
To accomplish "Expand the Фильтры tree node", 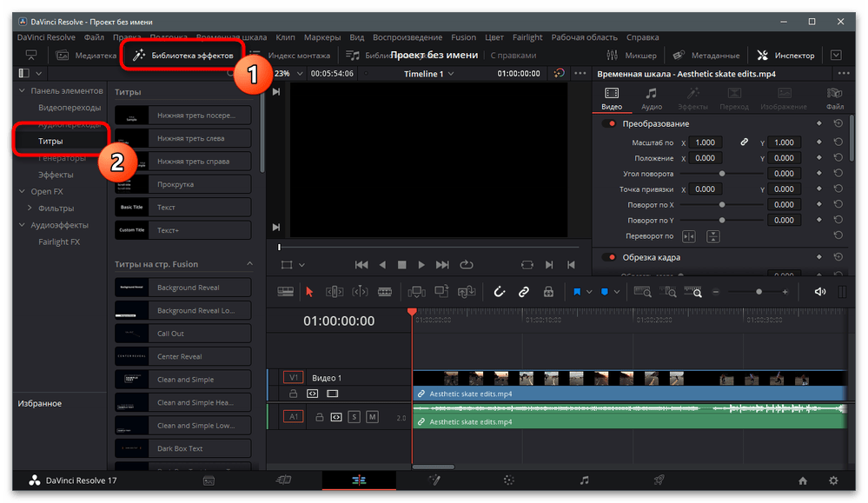I will coord(30,208).
